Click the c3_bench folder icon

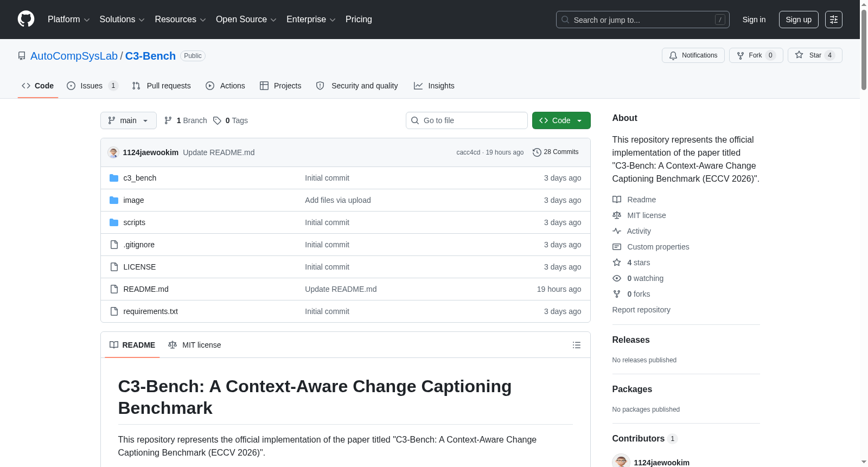pyautogui.click(x=114, y=178)
